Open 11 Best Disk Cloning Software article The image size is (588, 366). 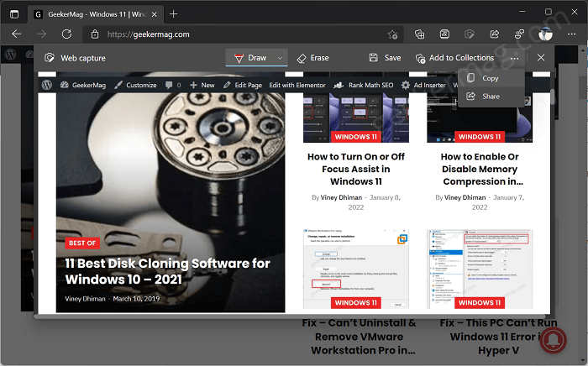pyautogui.click(x=168, y=271)
